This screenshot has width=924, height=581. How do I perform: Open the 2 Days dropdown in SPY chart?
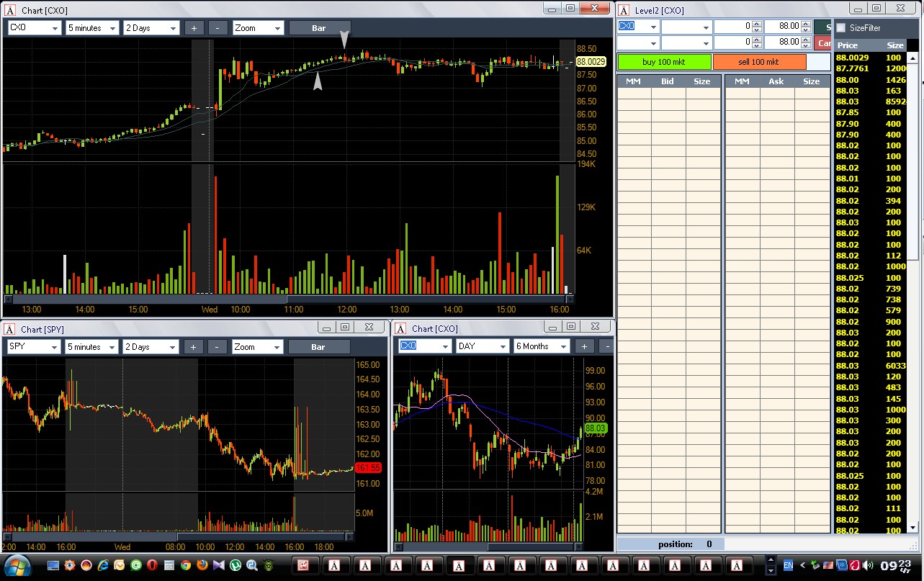(150, 347)
